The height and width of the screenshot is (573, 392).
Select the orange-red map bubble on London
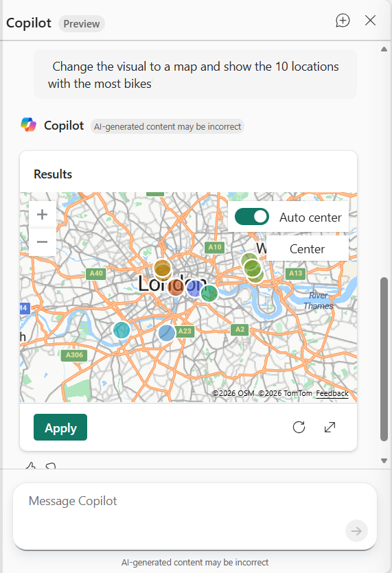tap(176, 288)
